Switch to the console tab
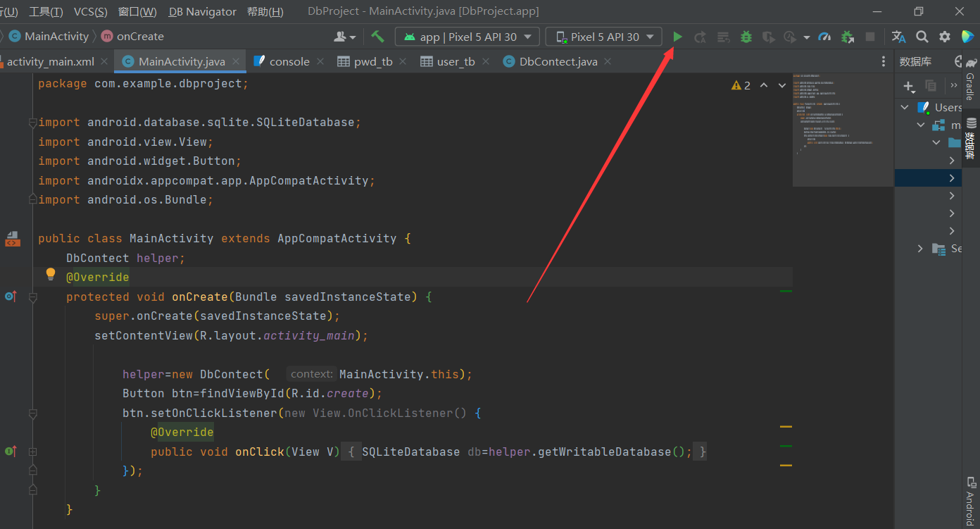 tap(289, 62)
